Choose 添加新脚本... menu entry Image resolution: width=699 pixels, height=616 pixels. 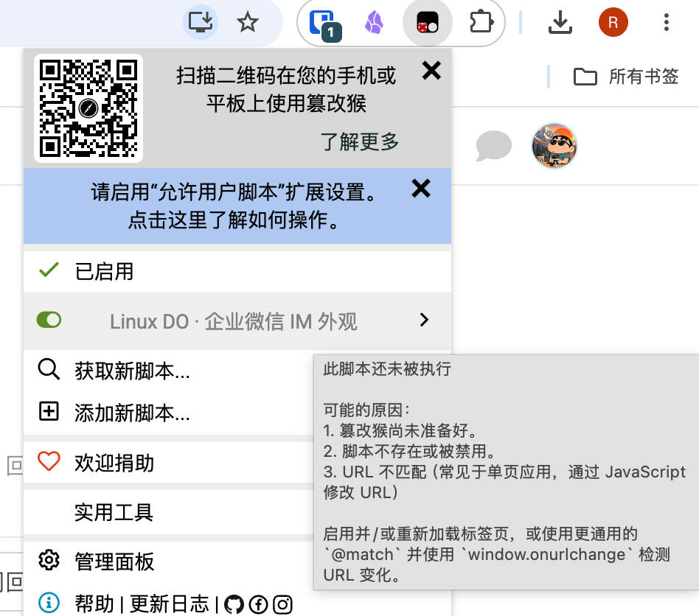(x=132, y=413)
